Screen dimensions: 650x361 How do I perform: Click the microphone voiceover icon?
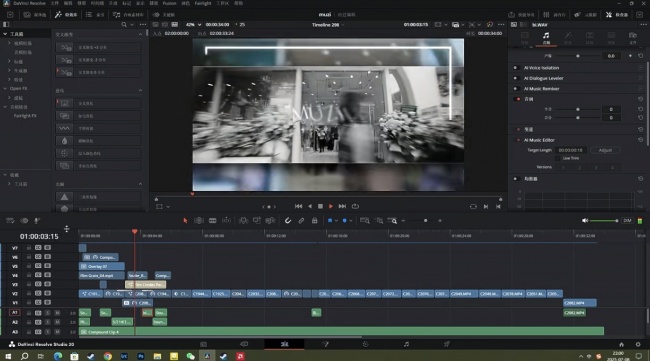tap(36, 220)
